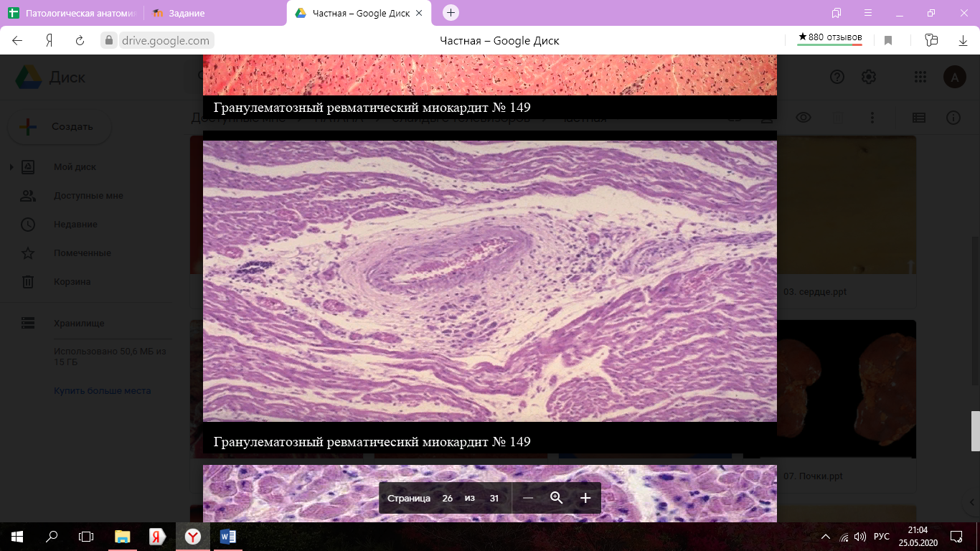Open Google Drive settings gear
The height and width of the screenshot is (551, 980).
(x=869, y=77)
